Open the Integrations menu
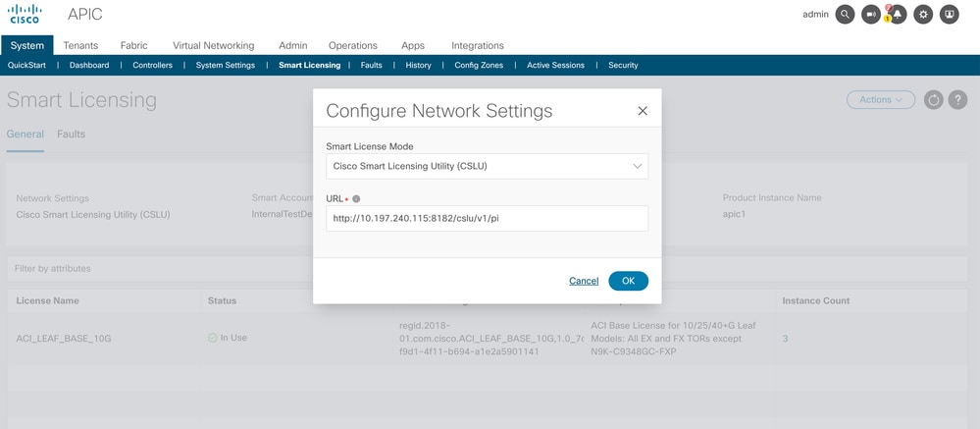The image size is (980, 429). click(x=478, y=46)
